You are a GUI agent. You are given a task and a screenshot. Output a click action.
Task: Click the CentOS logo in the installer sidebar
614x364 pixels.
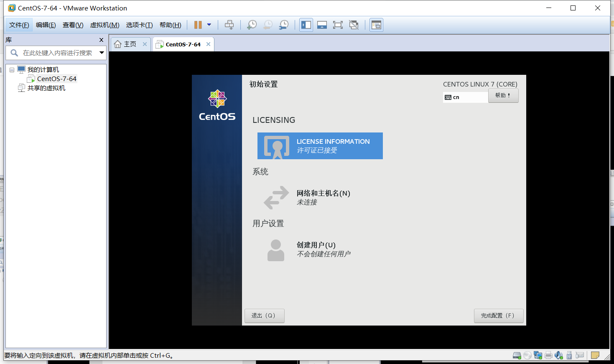(x=217, y=105)
